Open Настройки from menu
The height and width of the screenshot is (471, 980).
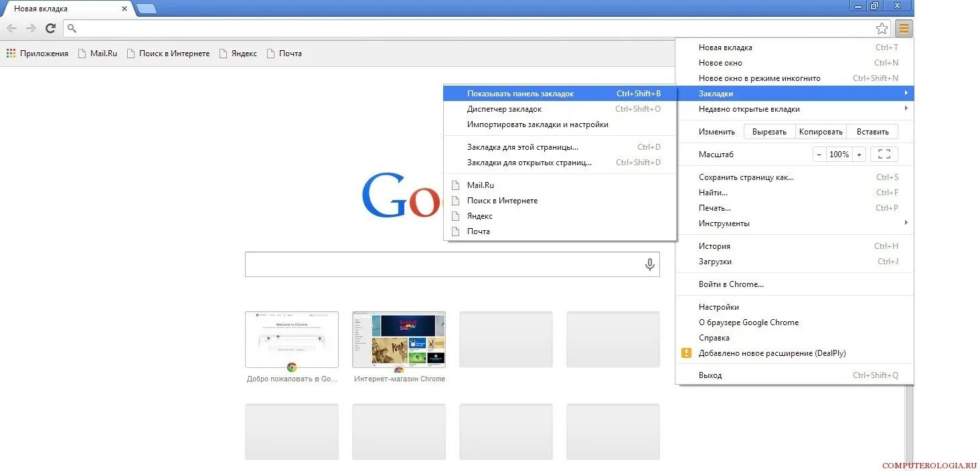pos(795,307)
